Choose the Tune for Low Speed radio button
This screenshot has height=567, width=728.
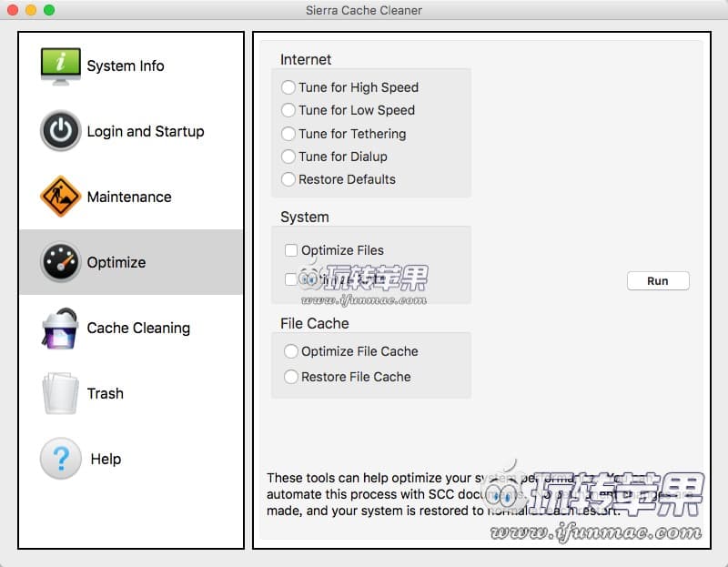pyautogui.click(x=288, y=110)
